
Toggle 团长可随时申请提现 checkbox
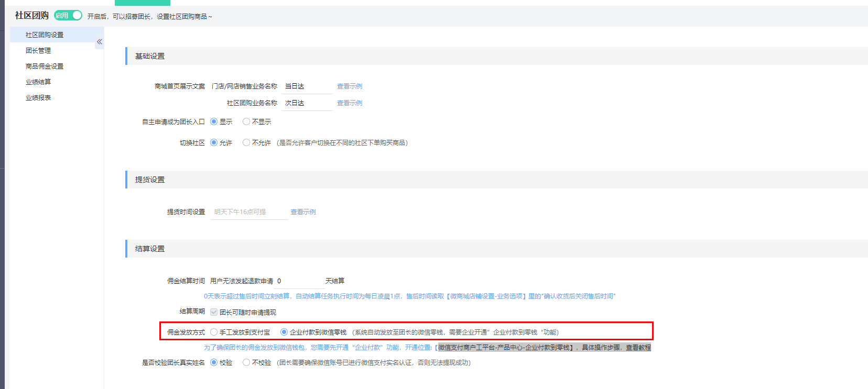click(214, 313)
